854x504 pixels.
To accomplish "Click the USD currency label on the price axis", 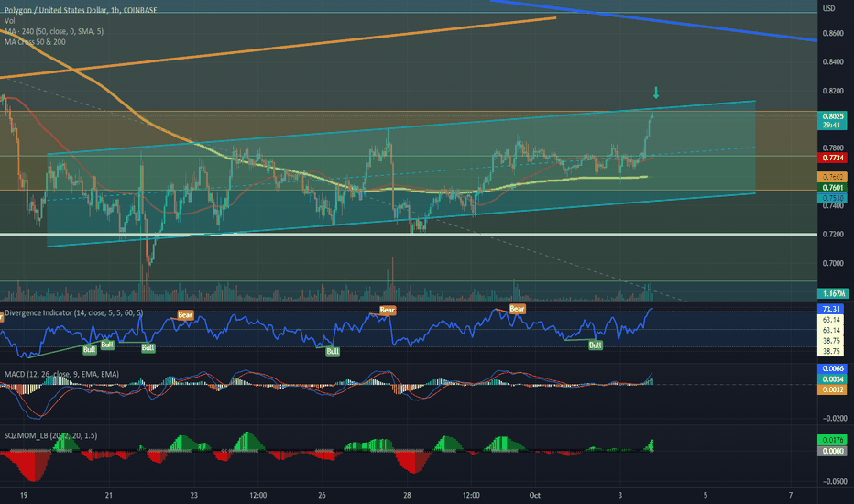I will 828,9.
